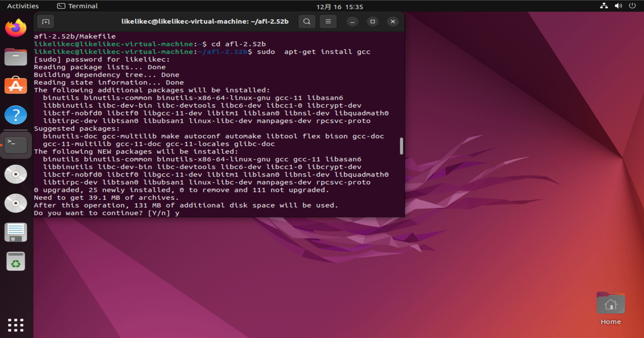Image resolution: width=644 pixels, height=338 pixels.
Task: Click the terminal window title text
Action: (x=205, y=22)
